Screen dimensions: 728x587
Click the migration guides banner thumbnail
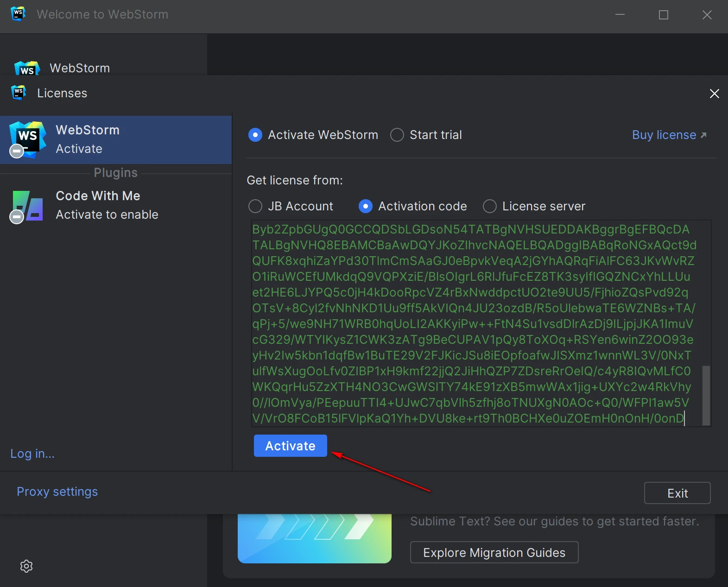(315, 538)
